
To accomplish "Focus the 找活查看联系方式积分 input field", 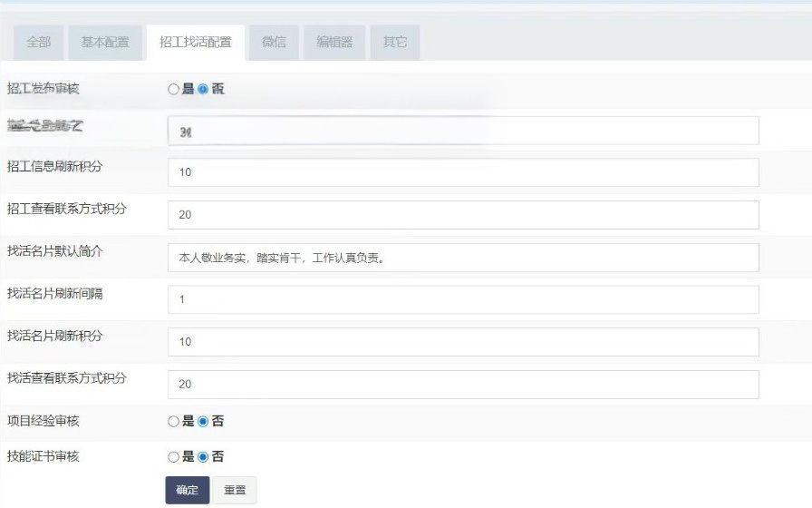I will point(463,385).
